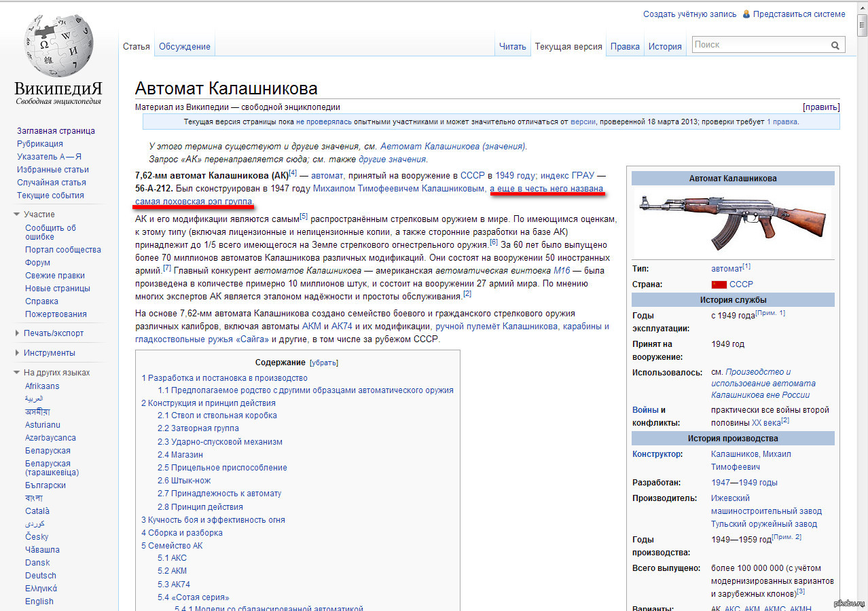Screen dimensions: 868x611
Task: Click the search magnifier icon
Action: (x=835, y=45)
